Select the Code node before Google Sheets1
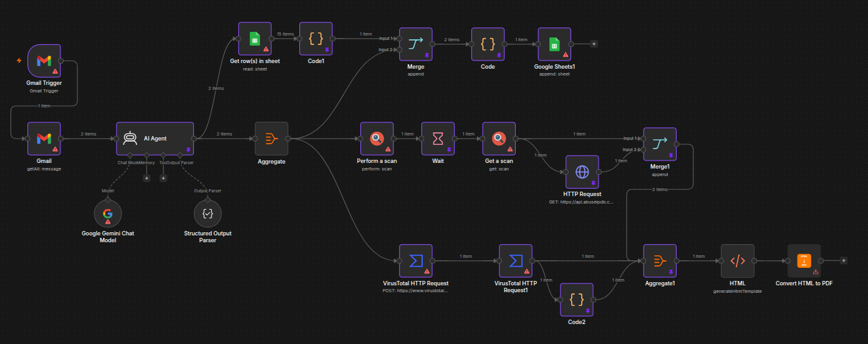The height and width of the screenshot is (344, 868). [x=488, y=44]
